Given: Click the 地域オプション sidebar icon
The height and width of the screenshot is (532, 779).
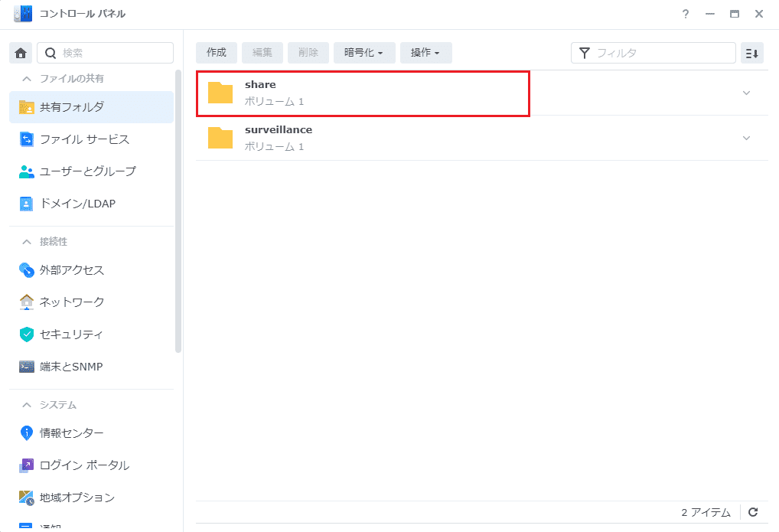Looking at the screenshot, I should (x=26, y=498).
